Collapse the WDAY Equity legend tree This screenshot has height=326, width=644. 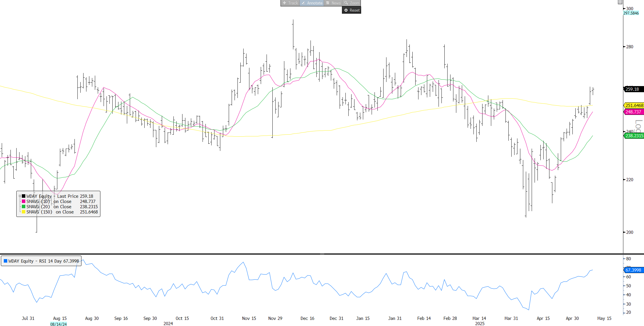(20, 196)
